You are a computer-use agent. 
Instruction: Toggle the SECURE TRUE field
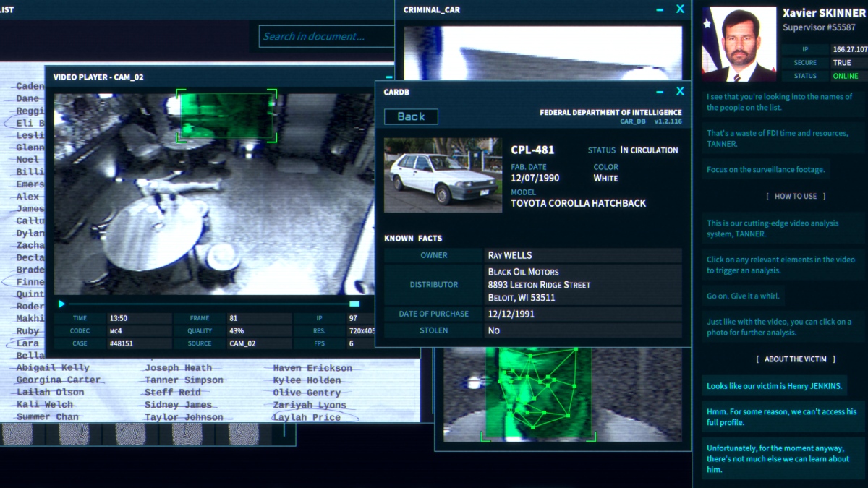(841, 62)
